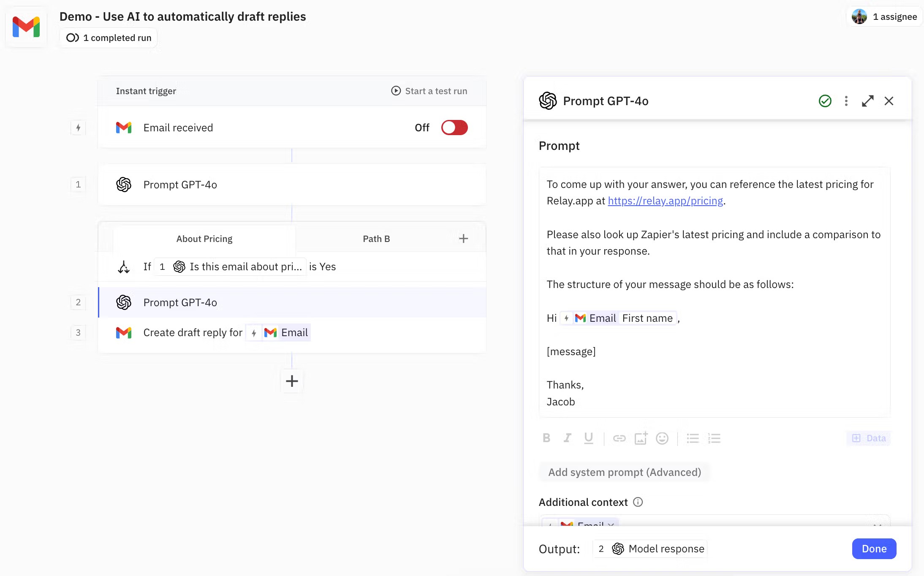This screenshot has width=924, height=576.
Task: Click the Email First name data chip in prompt
Action: tap(619, 318)
